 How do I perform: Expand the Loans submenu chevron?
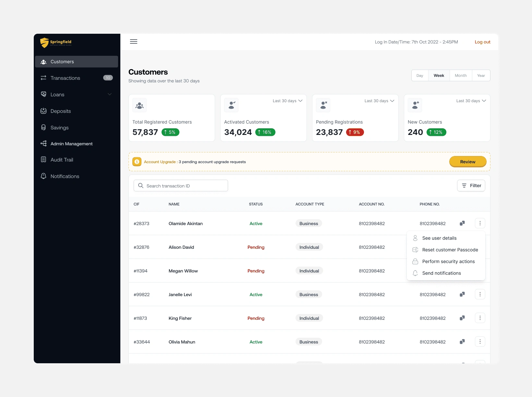pos(110,94)
